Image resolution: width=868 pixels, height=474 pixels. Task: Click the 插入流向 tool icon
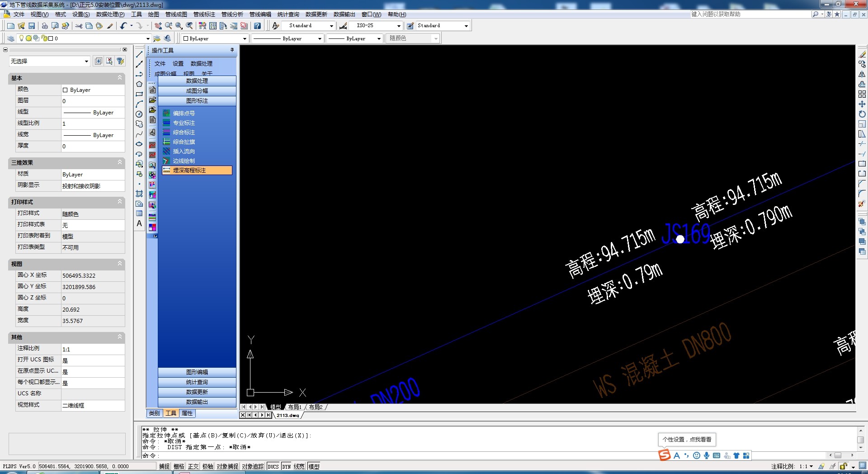click(x=166, y=152)
